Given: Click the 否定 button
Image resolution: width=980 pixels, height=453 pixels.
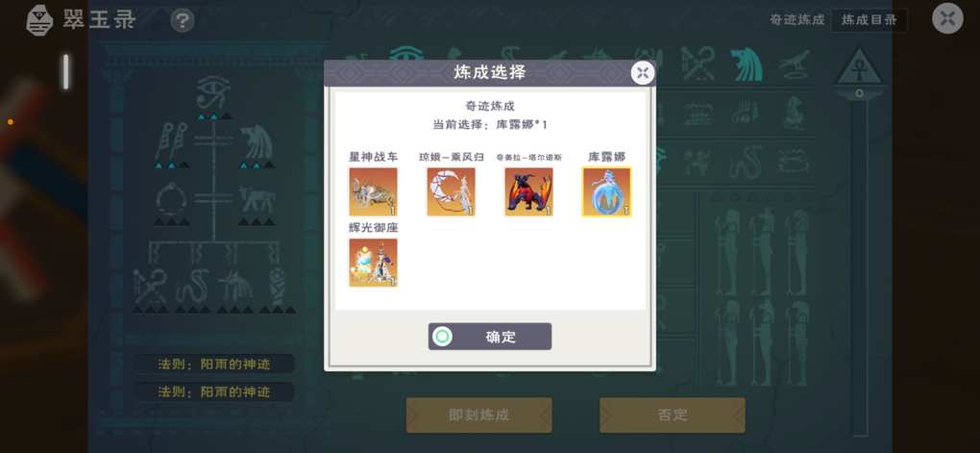Looking at the screenshot, I should [673, 415].
